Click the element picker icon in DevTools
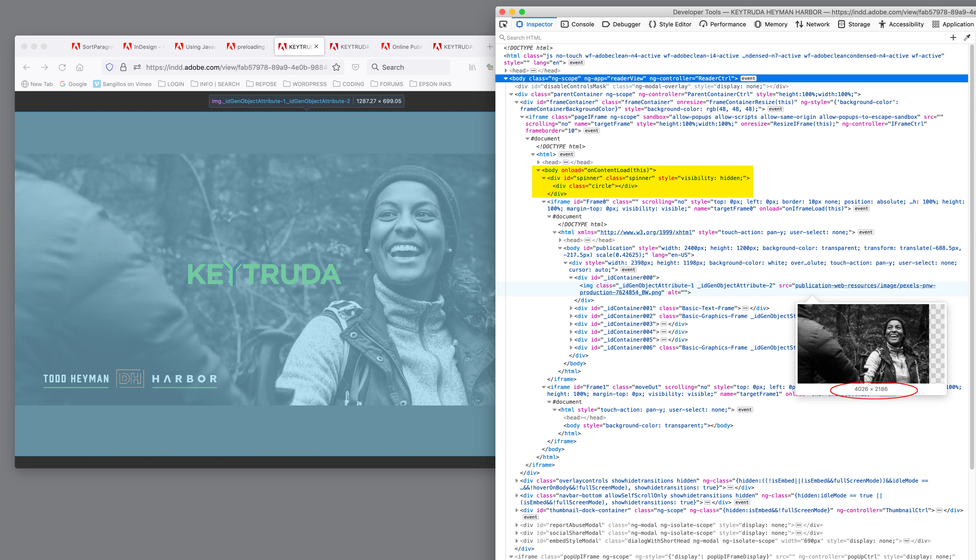 pos(503,24)
